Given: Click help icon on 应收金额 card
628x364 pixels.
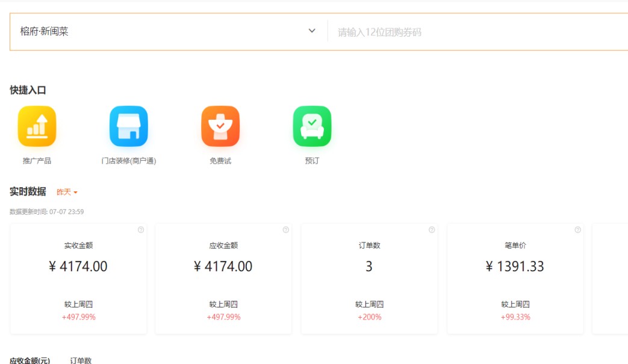Looking at the screenshot, I should (286, 230).
